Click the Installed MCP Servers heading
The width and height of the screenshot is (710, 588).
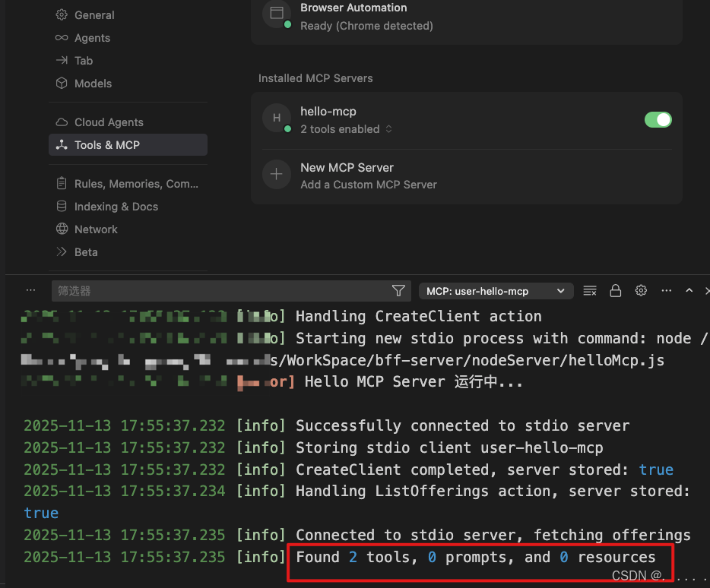(315, 78)
